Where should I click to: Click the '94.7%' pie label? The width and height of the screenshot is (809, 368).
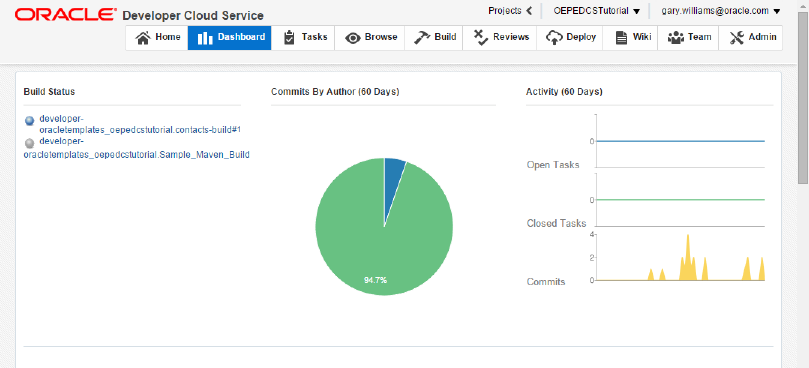[375, 280]
